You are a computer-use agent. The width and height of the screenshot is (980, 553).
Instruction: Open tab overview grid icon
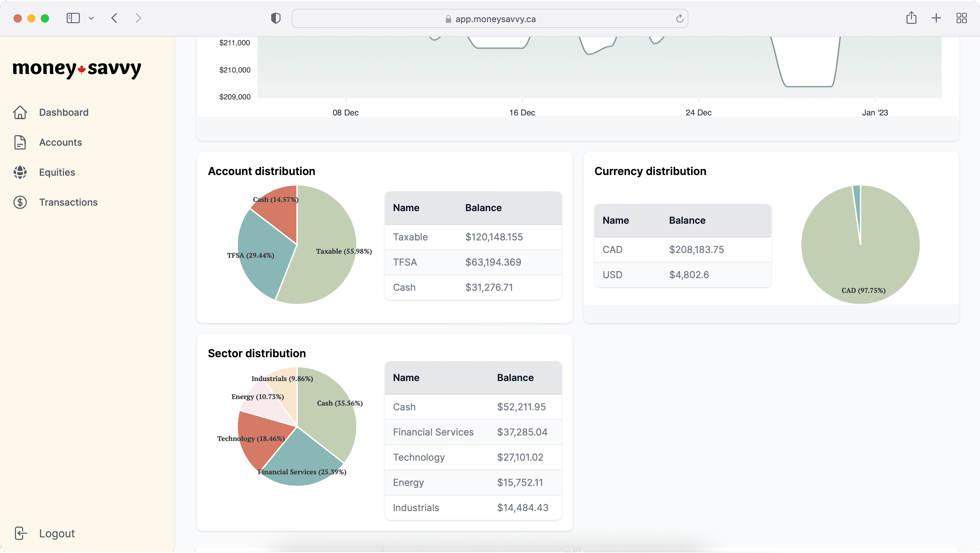pyautogui.click(x=961, y=18)
